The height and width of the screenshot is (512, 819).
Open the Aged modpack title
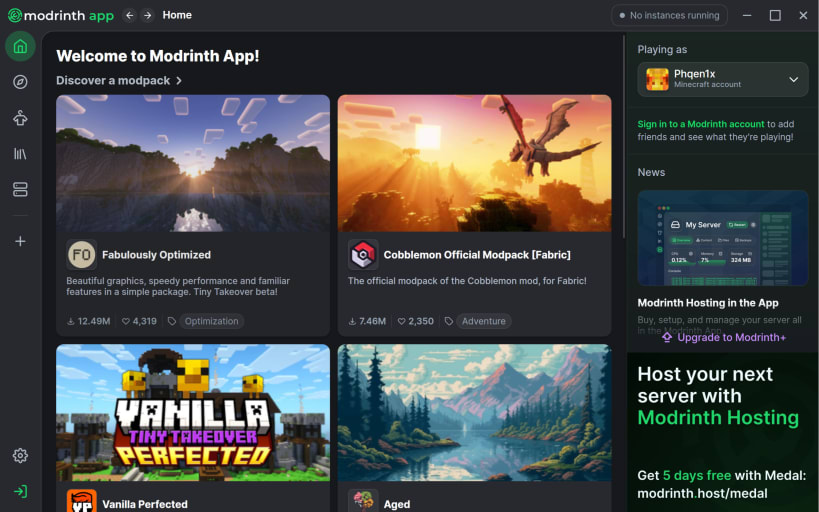pyautogui.click(x=396, y=504)
